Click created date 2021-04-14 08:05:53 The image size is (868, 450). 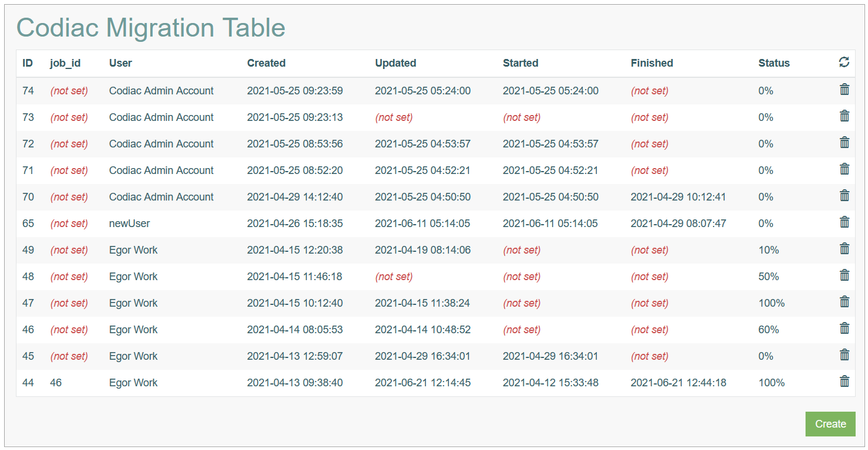[295, 330]
